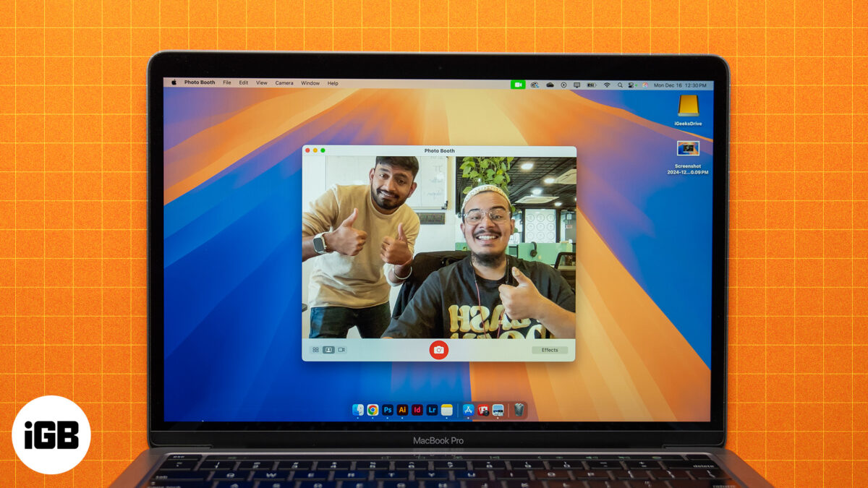Image resolution: width=868 pixels, height=488 pixels.
Task: Select the still photo capture mode icon
Action: pos(329,349)
